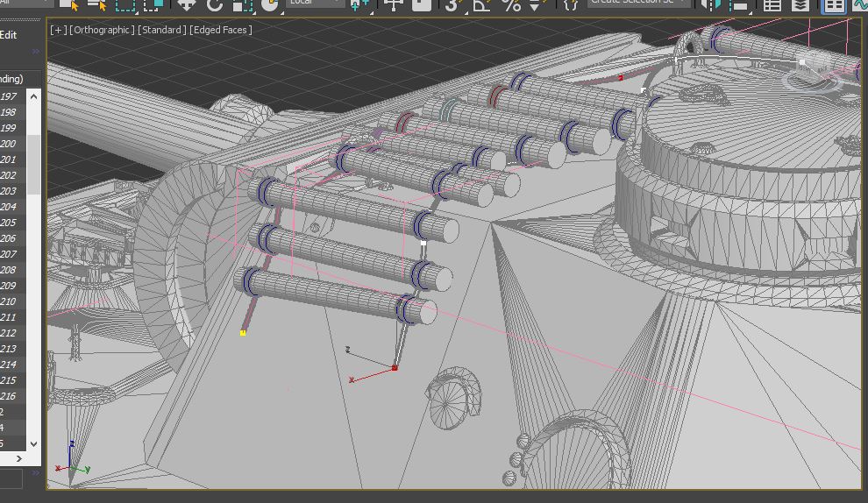Click the Select by Name icon
868x503 pixels.
(96, 4)
